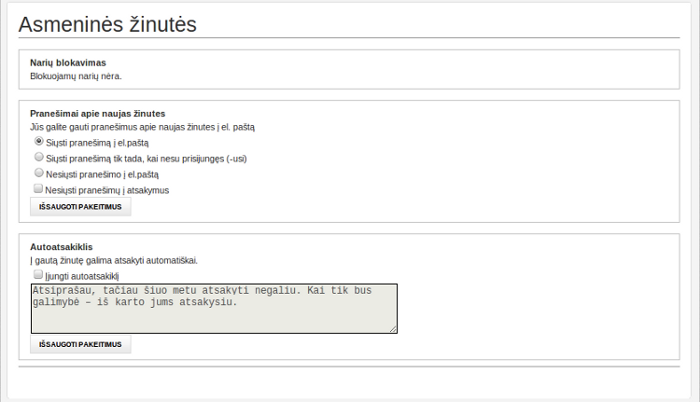Choose radio for notifying only when logged out
Image resolution: width=700 pixels, height=402 pixels.
(x=39, y=157)
